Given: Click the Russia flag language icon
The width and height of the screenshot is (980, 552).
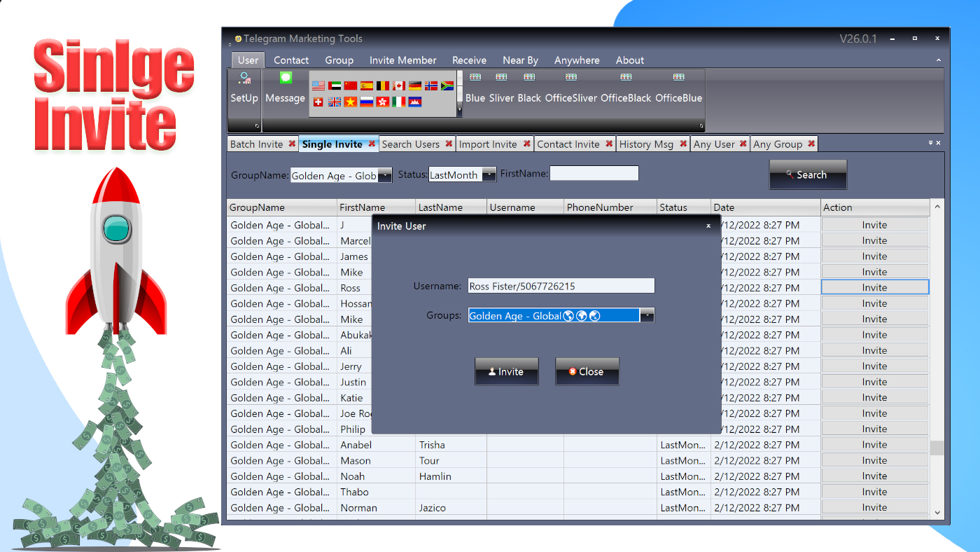Looking at the screenshot, I should 366,101.
